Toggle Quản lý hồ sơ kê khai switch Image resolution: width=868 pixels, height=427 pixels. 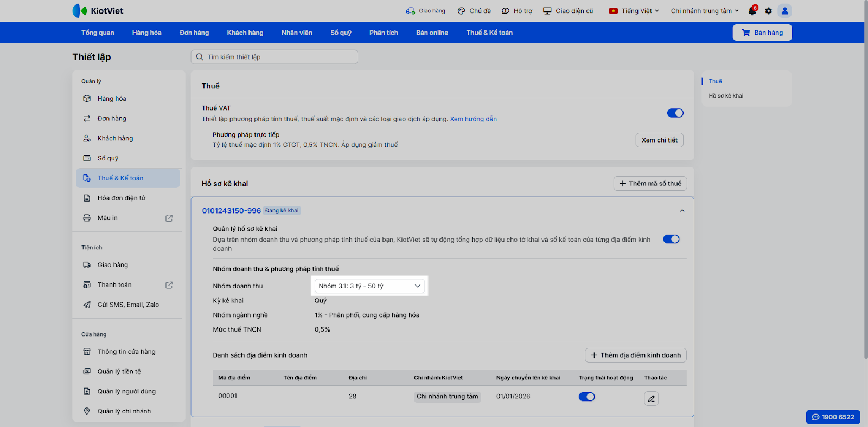672,239
